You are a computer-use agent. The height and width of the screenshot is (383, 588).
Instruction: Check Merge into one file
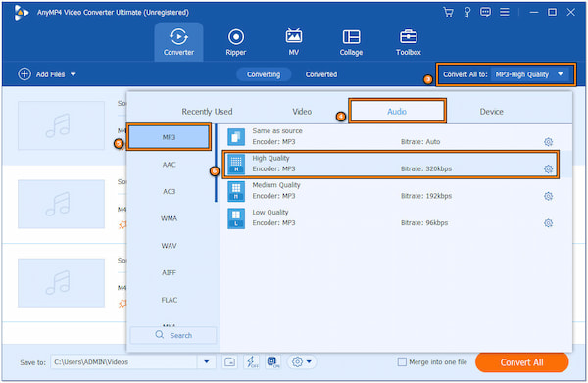click(402, 362)
